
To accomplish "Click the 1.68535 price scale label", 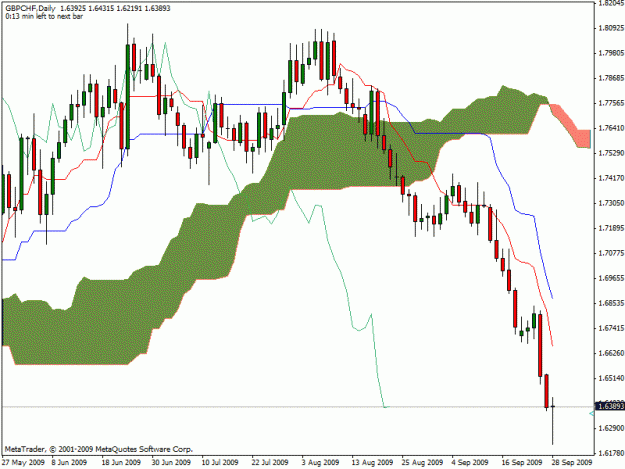I will pyautogui.click(x=611, y=303).
